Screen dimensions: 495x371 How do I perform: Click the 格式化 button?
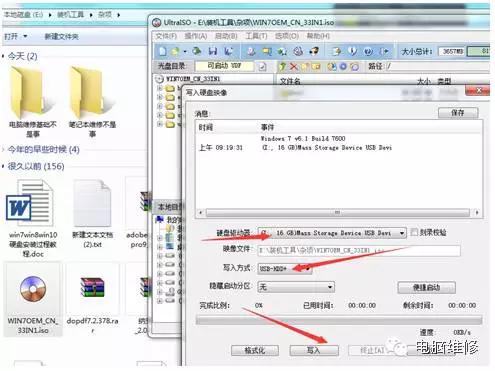pos(255,350)
